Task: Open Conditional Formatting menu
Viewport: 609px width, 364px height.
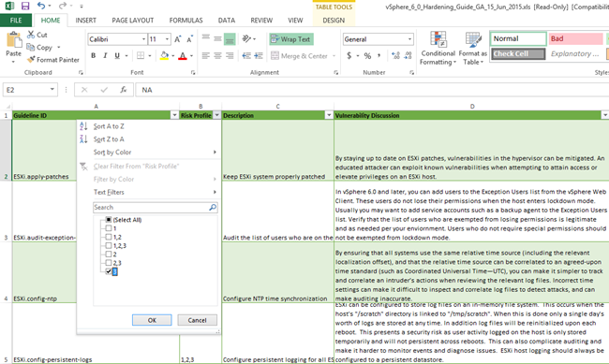Action: [438, 49]
